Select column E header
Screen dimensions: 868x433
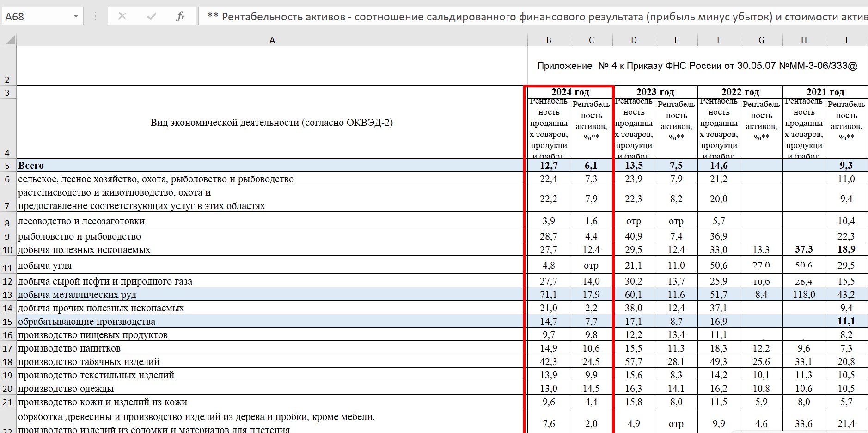pyautogui.click(x=676, y=40)
